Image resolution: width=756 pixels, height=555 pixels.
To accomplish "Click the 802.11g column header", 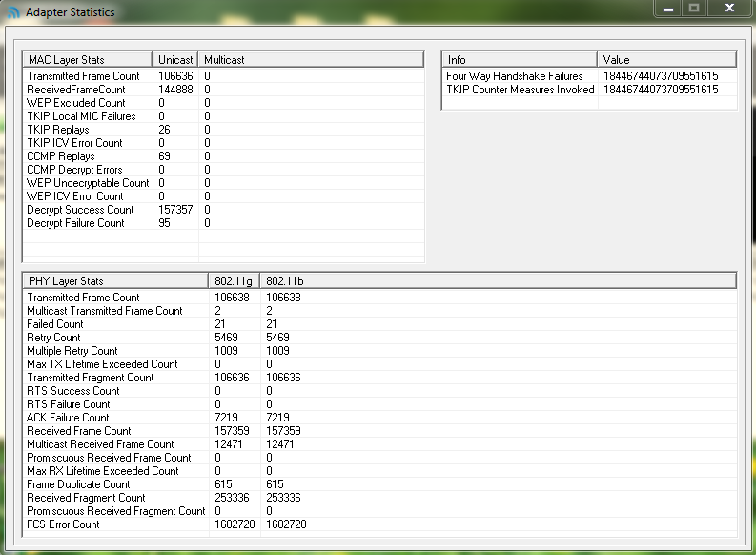I will (234, 281).
